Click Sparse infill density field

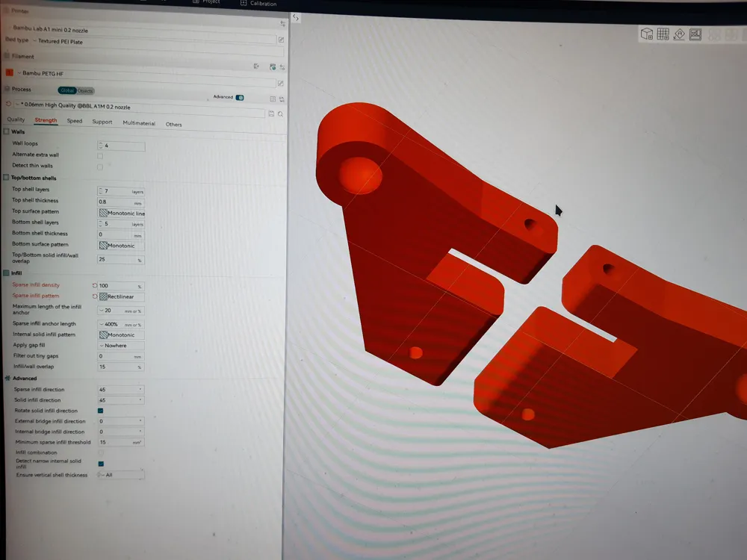click(x=121, y=286)
